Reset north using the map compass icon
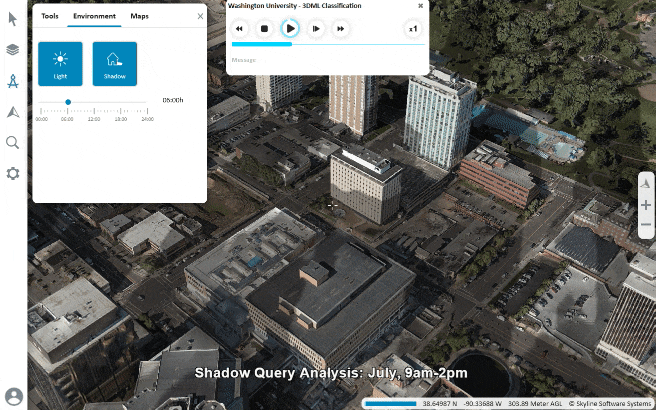 pyautogui.click(x=646, y=183)
